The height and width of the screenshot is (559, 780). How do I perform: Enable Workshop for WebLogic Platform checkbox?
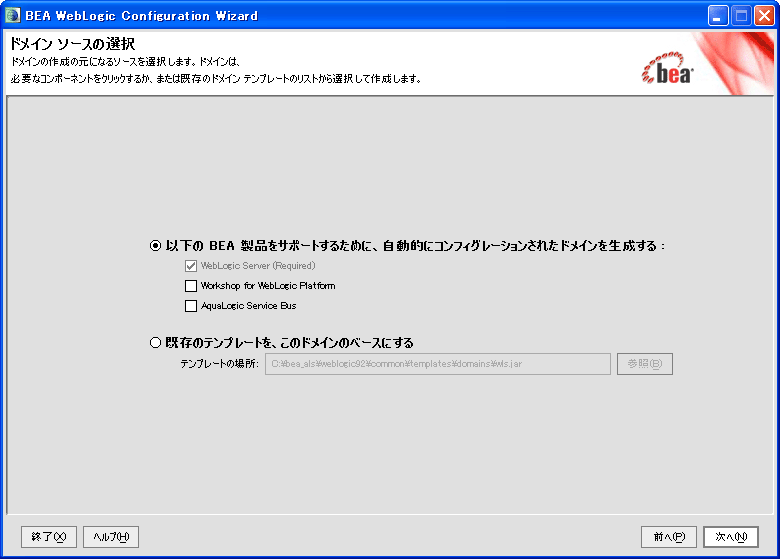pos(191,286)
